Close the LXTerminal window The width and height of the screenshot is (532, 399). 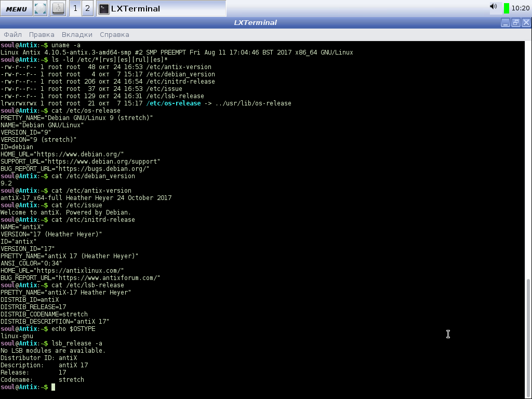(526, 23)
